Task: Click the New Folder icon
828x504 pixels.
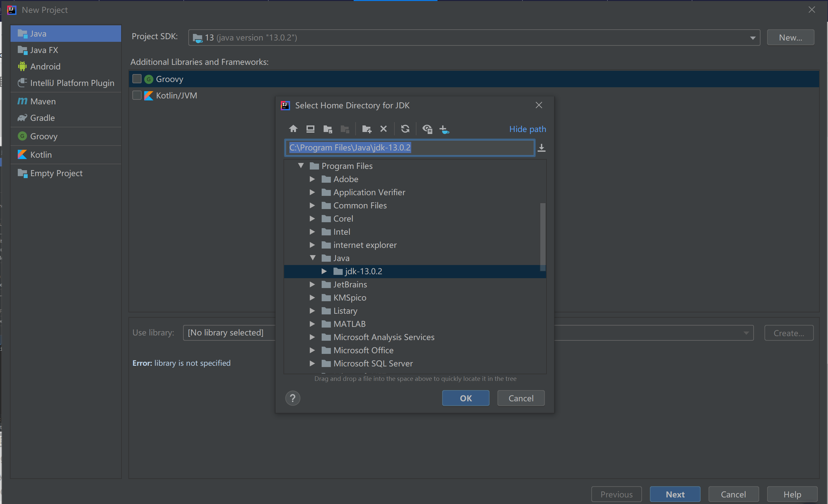Action: (367, 129)
